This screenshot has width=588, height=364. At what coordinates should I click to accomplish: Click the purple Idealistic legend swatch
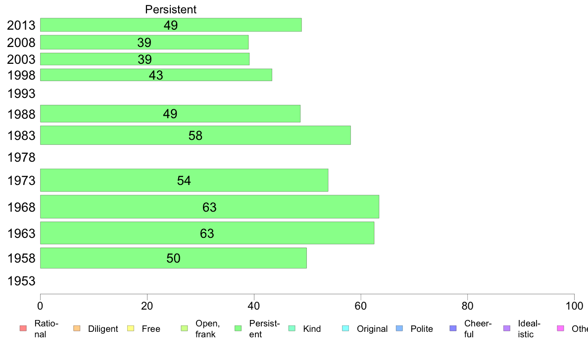[x=507, y=328]
